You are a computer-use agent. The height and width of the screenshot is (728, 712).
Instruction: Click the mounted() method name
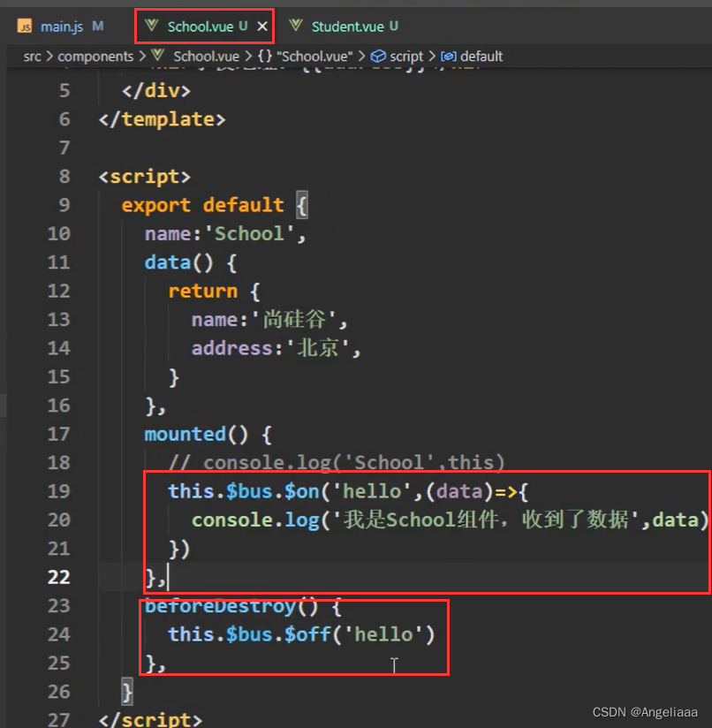185,434
